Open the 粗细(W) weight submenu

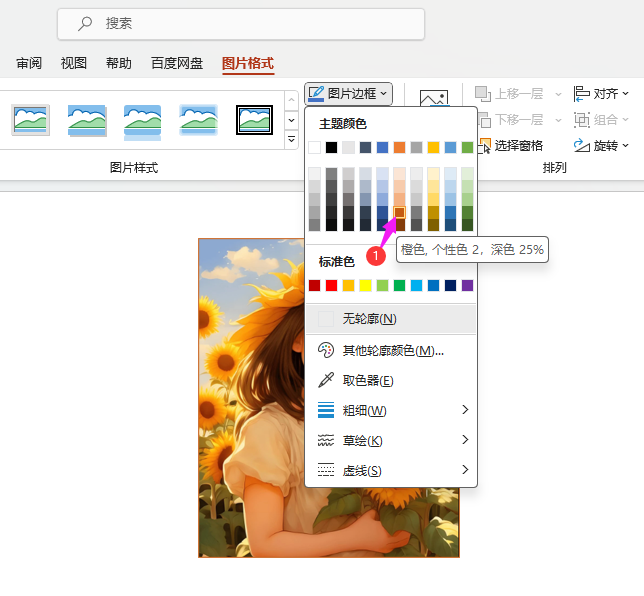(391, 410)
